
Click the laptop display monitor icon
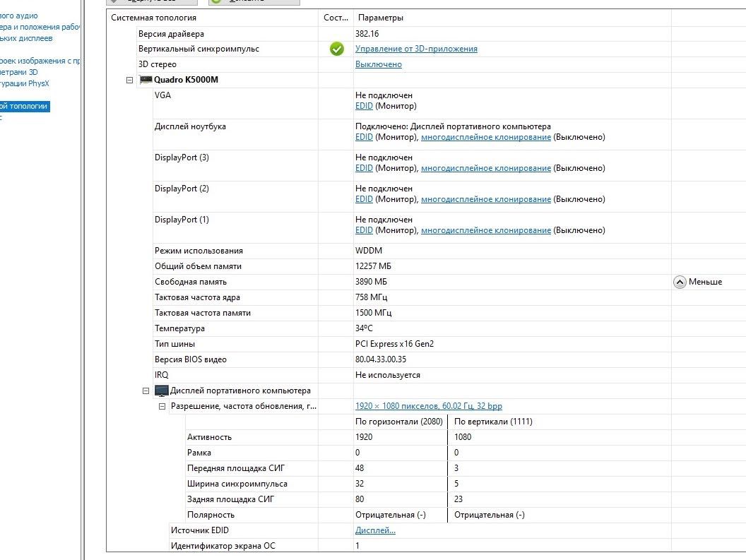tap(162, 391)
